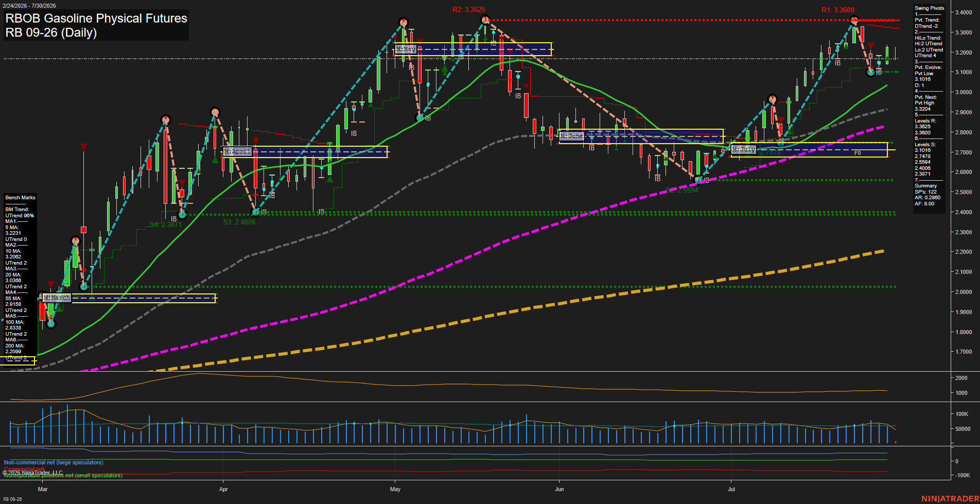Click the 'Levels S:' heading
The width and height of the screenshot is (980, 504).
[x=925, y=145]
